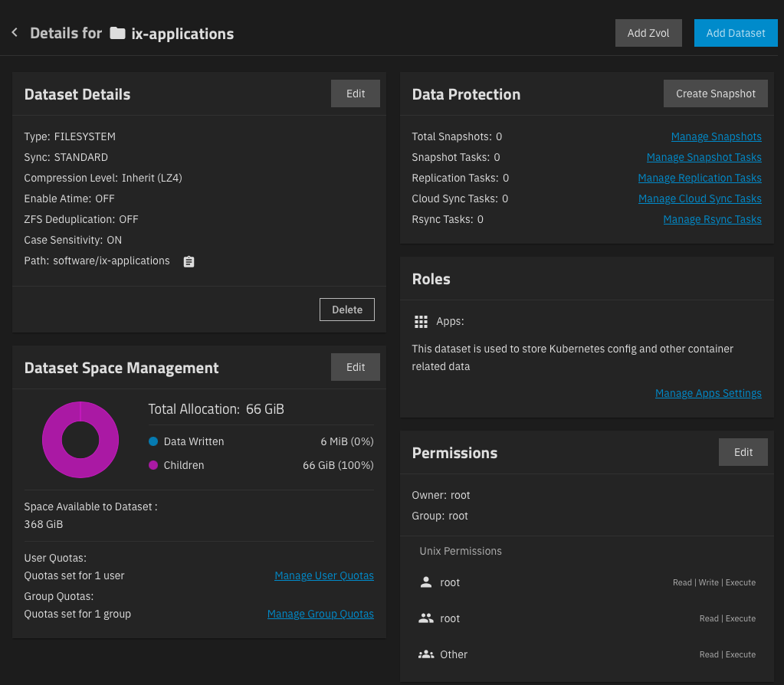The image size is (784, 685).
Task: Click 'Replication Tasks: 0' text
Action: point(461,178)
